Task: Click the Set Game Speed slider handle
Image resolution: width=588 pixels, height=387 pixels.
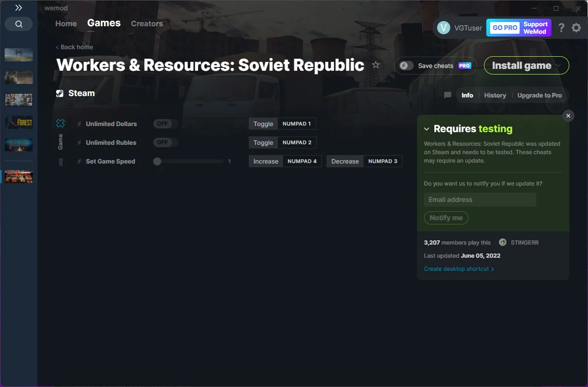Action: pos(157,161)
